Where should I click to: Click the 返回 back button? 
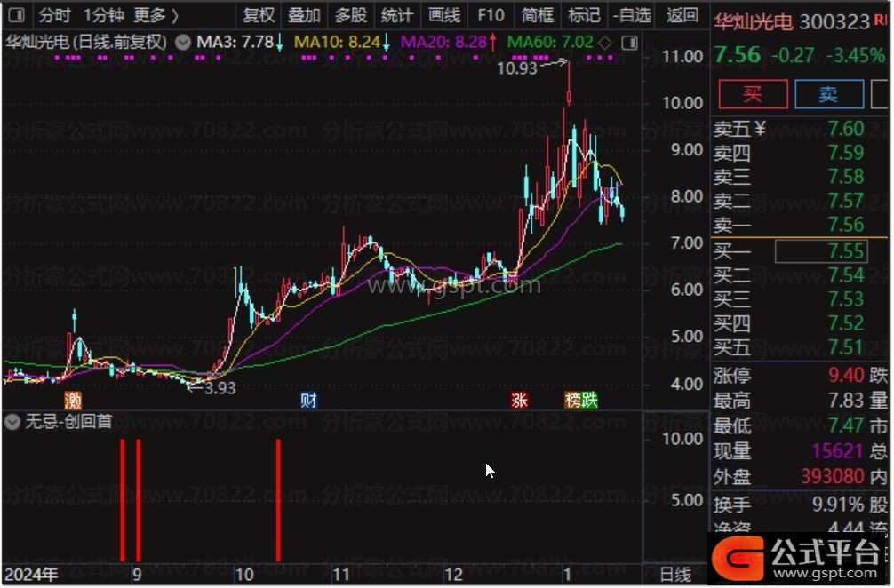(682, 15)
